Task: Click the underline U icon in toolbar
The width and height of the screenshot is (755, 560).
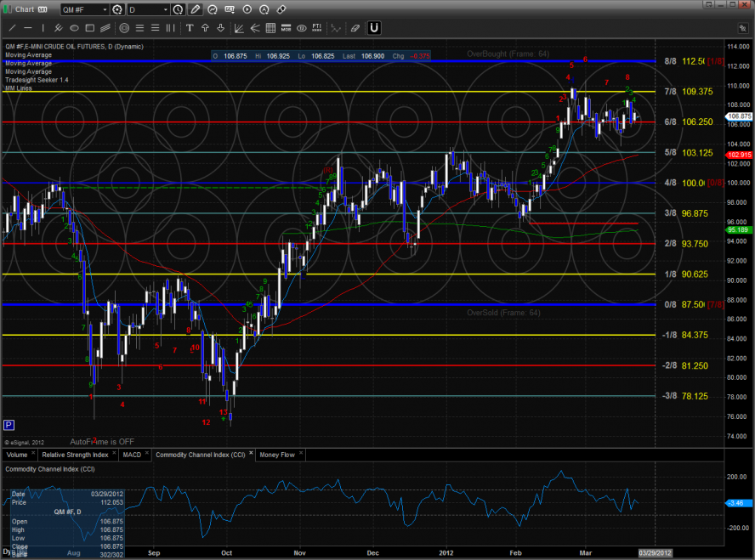Action: click(x=373, y=27)
